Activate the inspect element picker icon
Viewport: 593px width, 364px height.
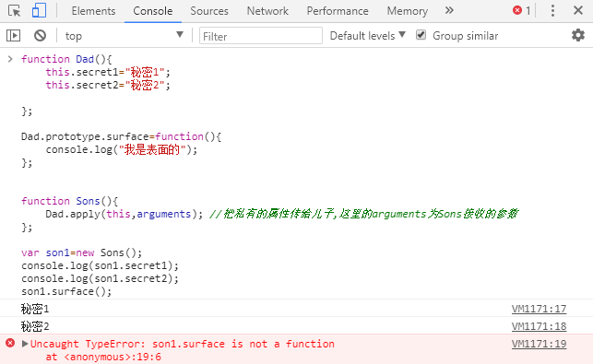coord(15,10)
